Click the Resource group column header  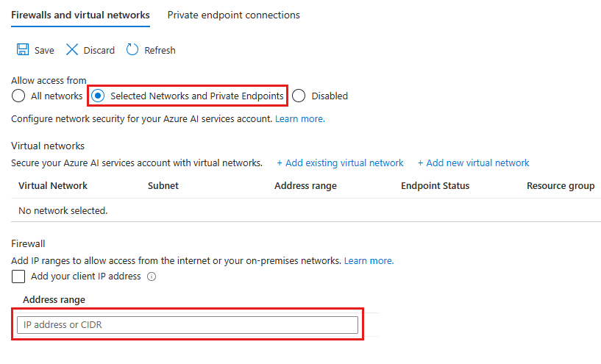point(561,185)
